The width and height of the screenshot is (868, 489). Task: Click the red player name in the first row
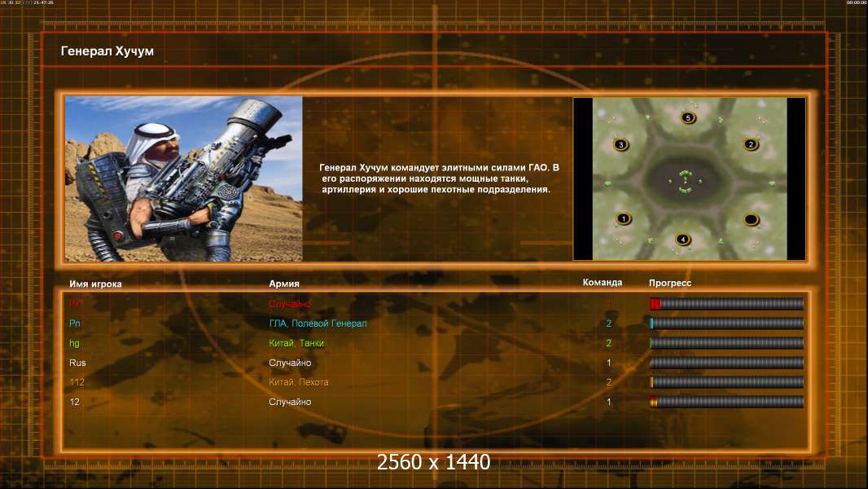click(75, 303)
